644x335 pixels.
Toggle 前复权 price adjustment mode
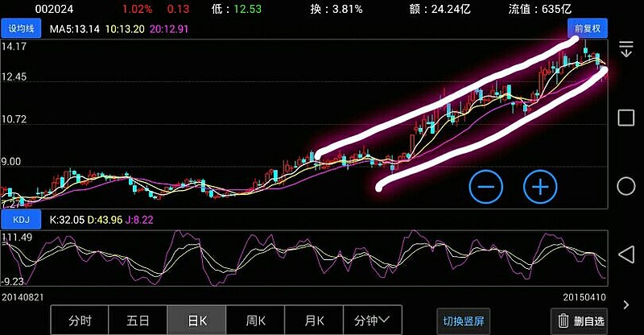pyautogui.click(x=588, y=28)
